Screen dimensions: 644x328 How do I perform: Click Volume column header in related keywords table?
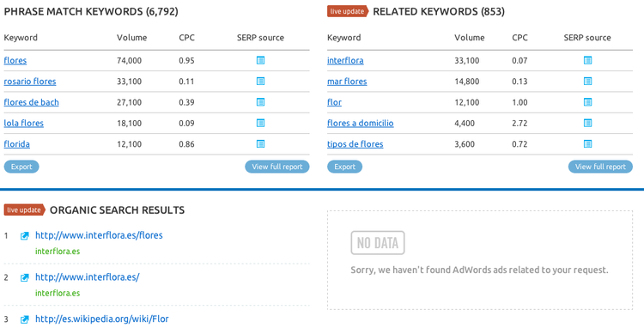(470, 38)
